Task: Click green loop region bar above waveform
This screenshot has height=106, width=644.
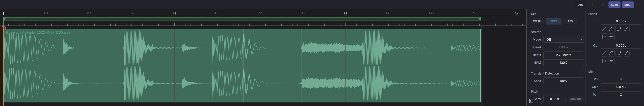Action: pyautogui.click(x=242, y=19)
